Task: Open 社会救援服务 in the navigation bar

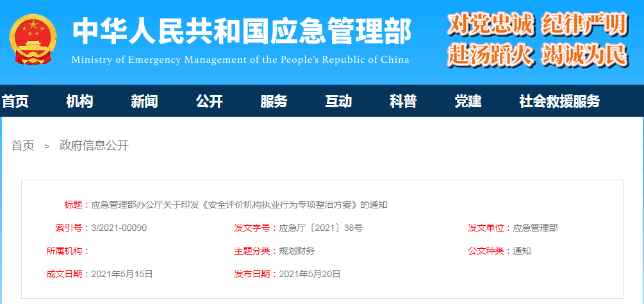Action: tap(559, 101)
